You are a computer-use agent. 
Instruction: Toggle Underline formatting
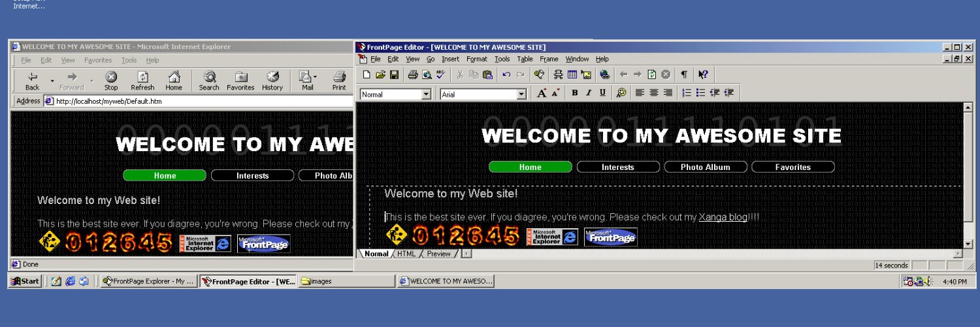coord(602,94)
